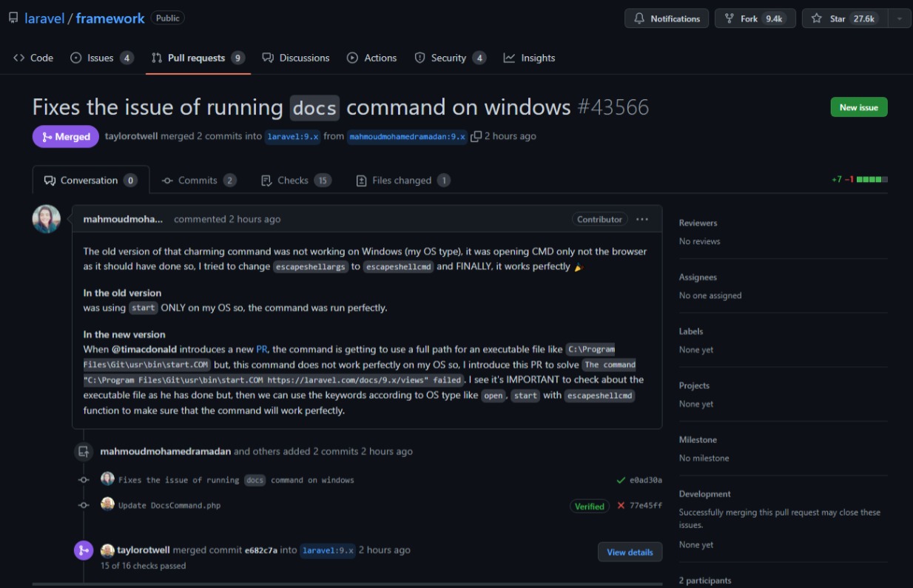Open the Issues tab
The width and height of the screenshot is (913, 588).
click(x=101, y=58)
